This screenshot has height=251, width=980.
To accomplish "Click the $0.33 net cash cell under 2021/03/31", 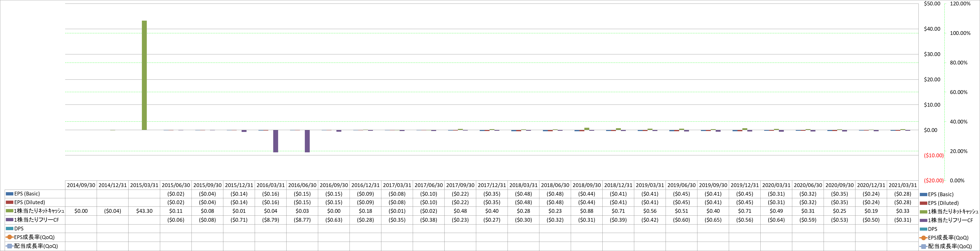I will (903, 211).
